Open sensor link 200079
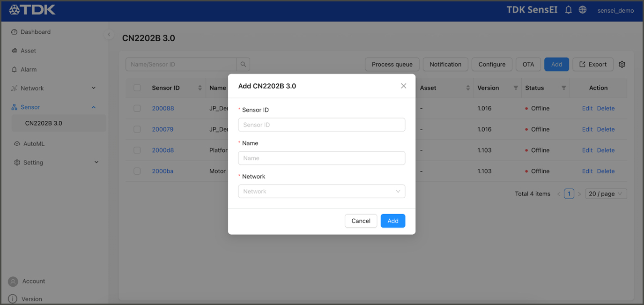This screenshot has width=644, height=305. [163, 129]
